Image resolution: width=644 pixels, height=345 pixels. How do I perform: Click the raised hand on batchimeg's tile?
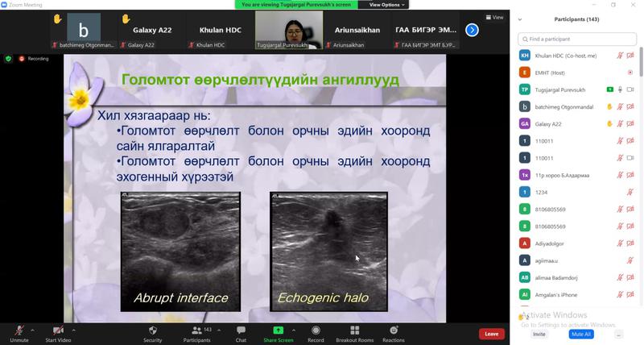(57, 19)
